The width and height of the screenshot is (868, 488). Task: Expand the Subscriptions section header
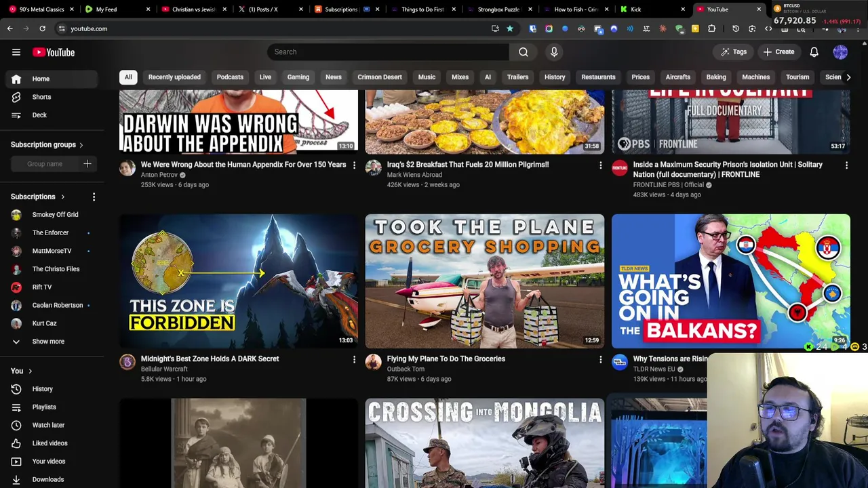pos(38,197)
